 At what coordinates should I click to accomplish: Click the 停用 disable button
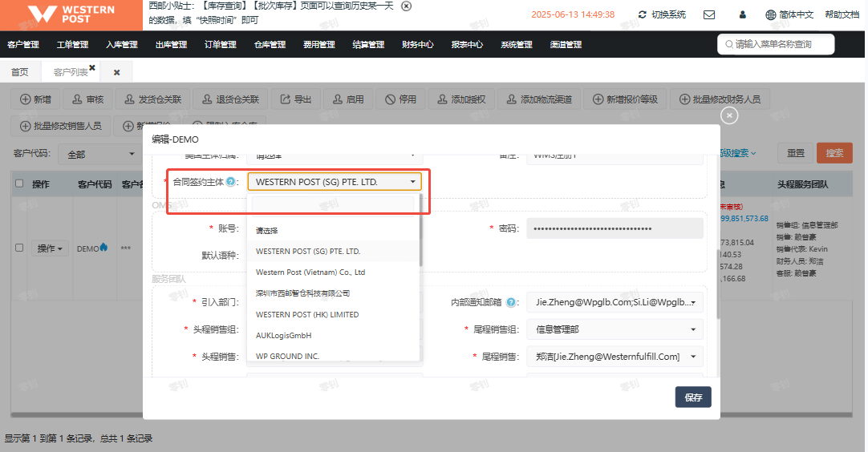401,99
